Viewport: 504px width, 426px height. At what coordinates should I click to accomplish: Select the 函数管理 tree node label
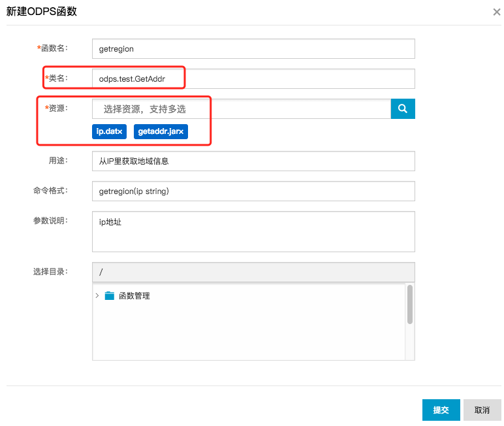pos(134,296)
